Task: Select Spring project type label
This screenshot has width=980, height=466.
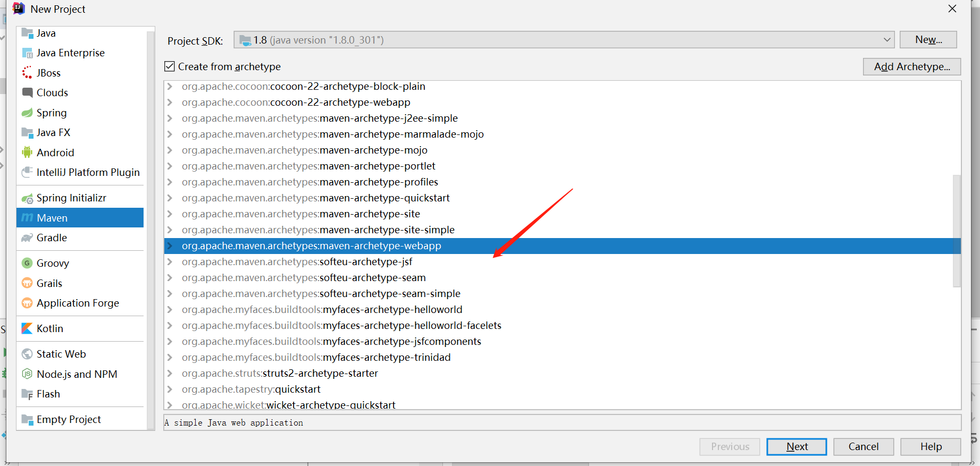Action: coord(52,113)
